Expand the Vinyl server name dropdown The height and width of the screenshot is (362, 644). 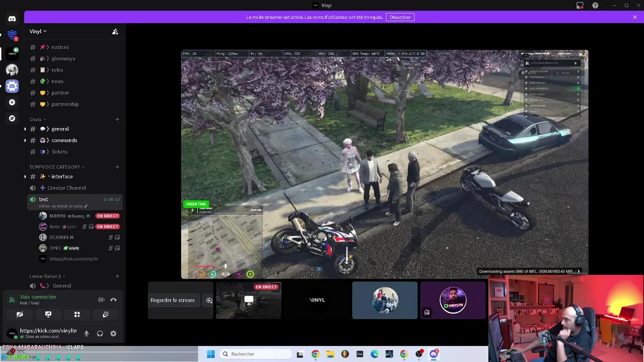click(x=38, y=31)
